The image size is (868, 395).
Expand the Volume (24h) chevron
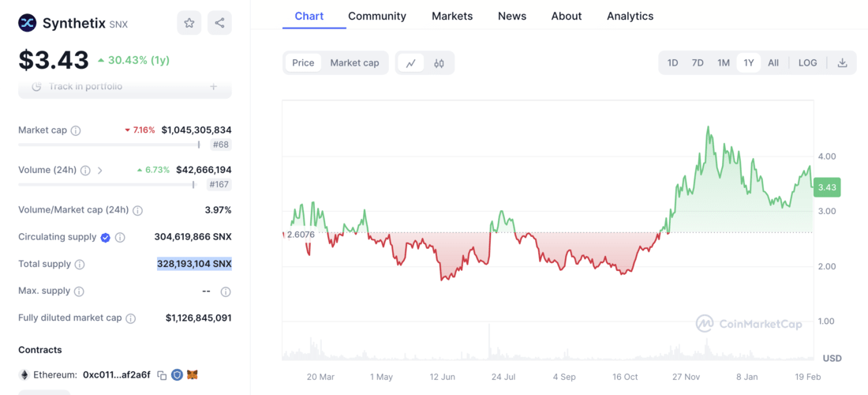[100, 171]
